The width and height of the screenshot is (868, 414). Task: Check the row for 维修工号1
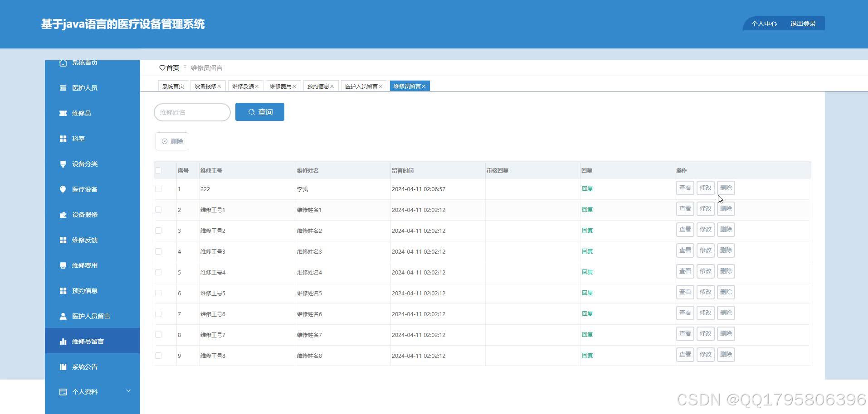click(158, 210)
